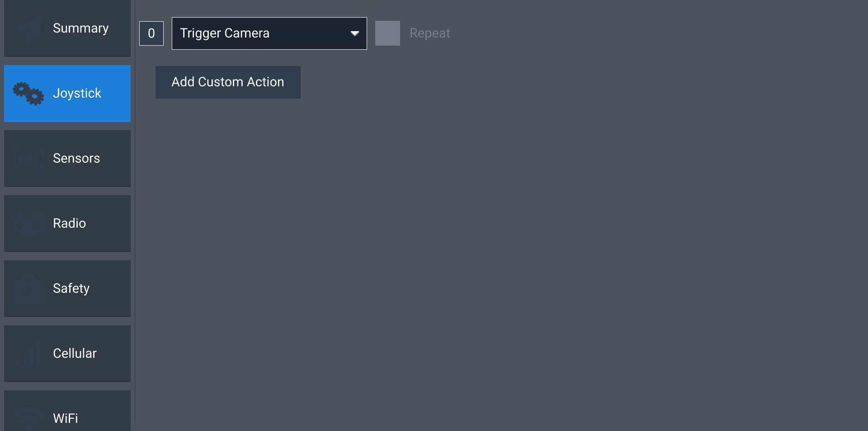Click the Sensors wave icon
This screenshot has height=431, width=868.
28,159
